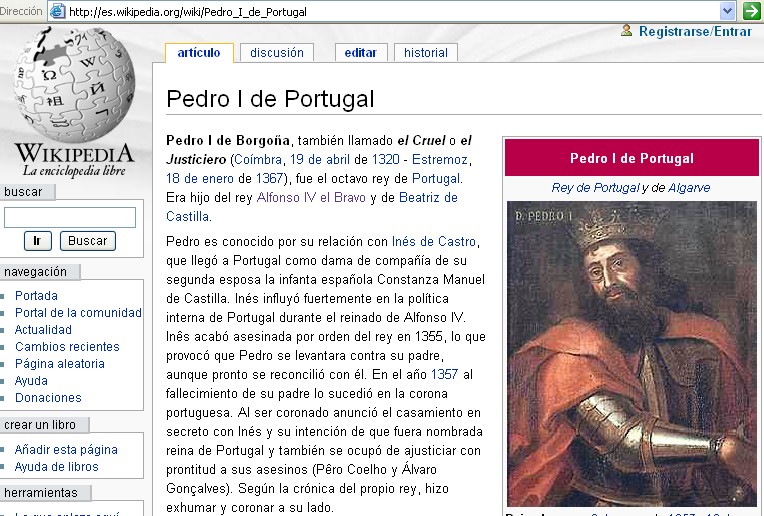Viewport: 764px width, 516px height.
Task: Follow the Beatriz de Castilla link
Action: point(312,207)
